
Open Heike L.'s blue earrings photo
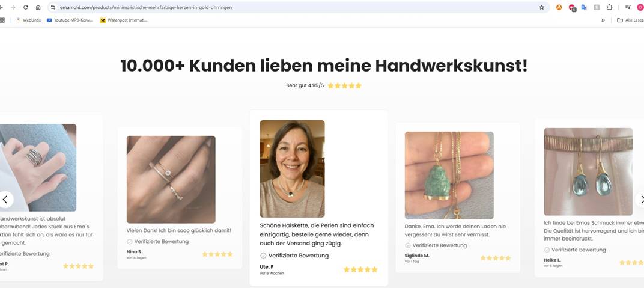point(588,172)
